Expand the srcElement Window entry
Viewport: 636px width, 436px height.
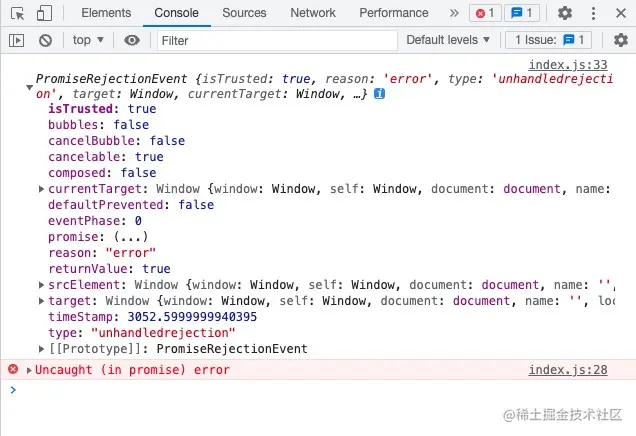tap(41, 285)
